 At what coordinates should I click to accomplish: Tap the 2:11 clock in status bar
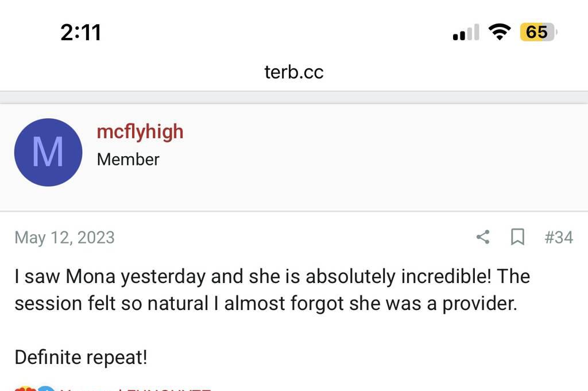80,32
